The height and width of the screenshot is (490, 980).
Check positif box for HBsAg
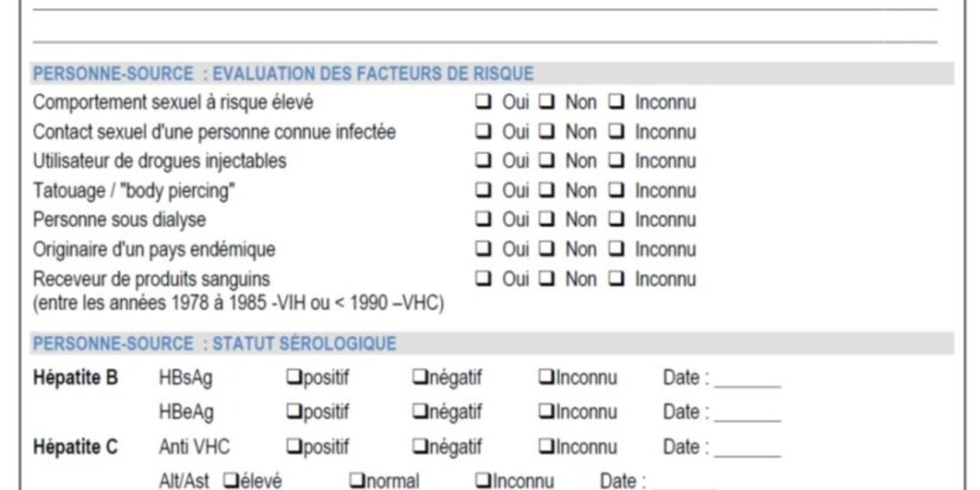[x=293, y=379]
